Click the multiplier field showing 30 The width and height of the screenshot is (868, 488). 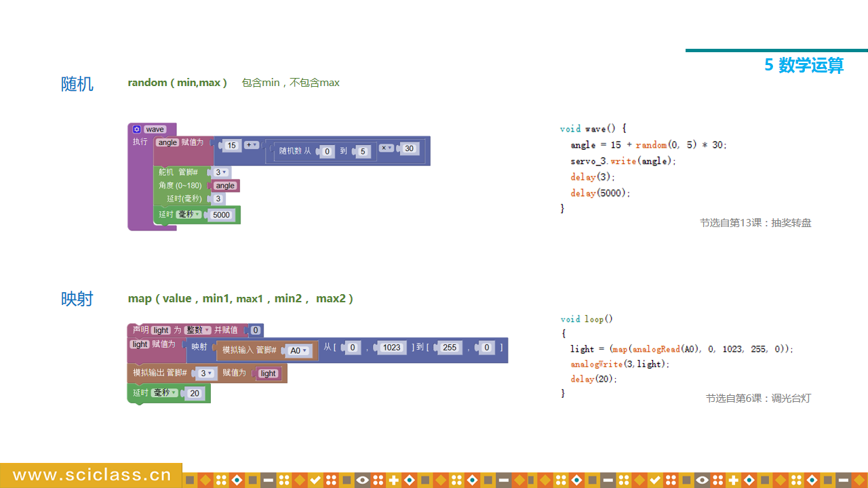click(409, 148)
